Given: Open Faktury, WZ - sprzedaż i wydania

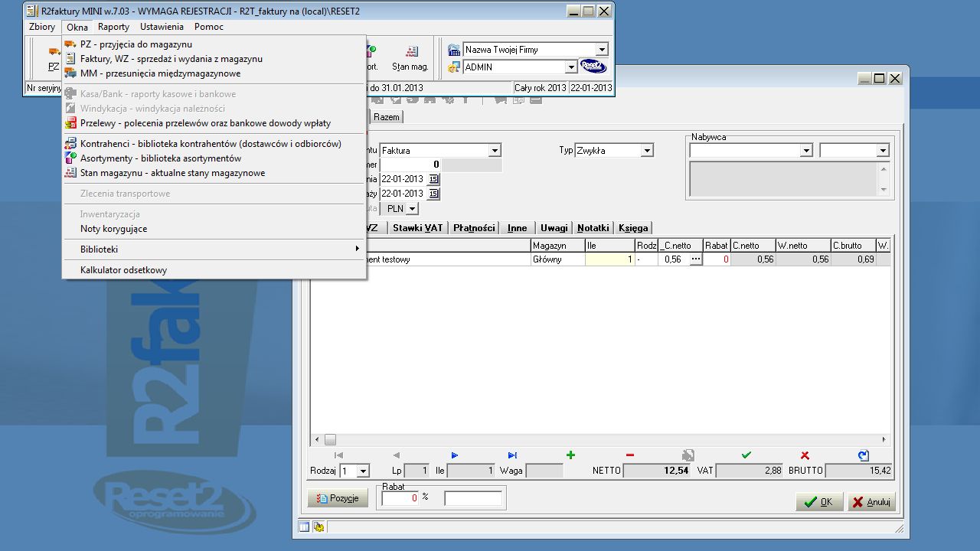Looking at the screenshot, I should click(214, 59).
